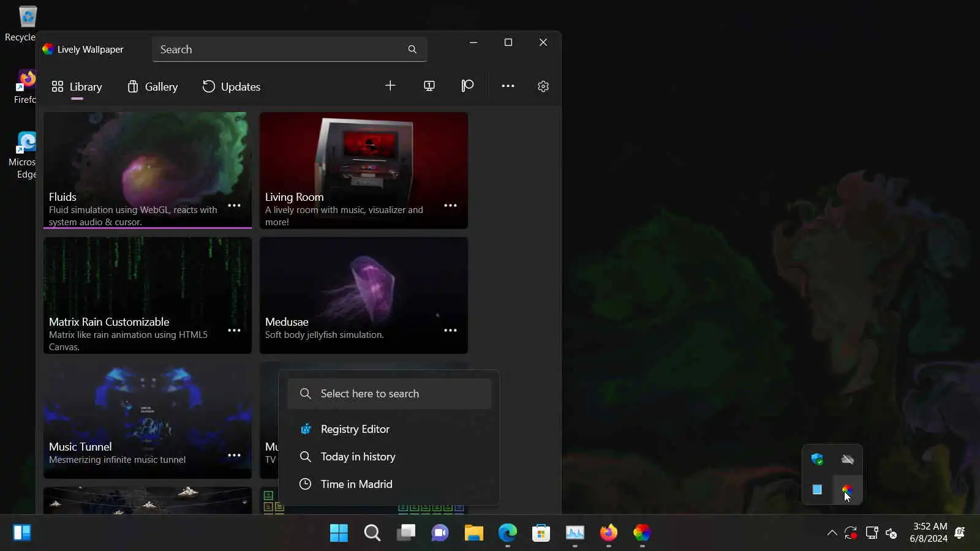Viewport: 980px width, 551px height.
Task: Open taskbar Search
Action: coord(372,533)
